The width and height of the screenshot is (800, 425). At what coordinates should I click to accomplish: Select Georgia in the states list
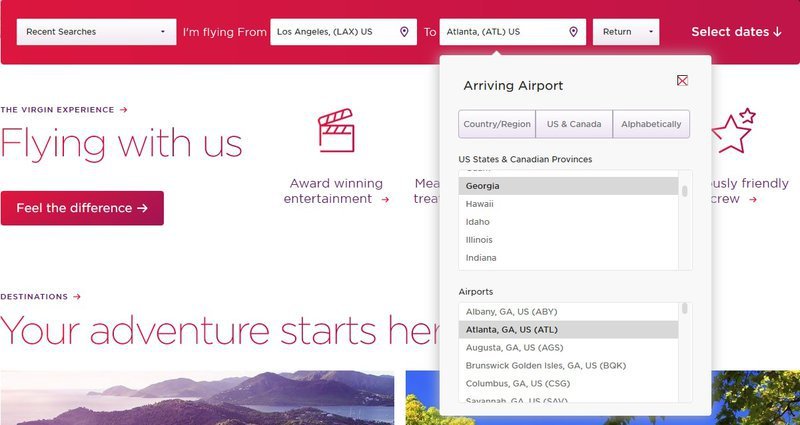click(568, 186)
